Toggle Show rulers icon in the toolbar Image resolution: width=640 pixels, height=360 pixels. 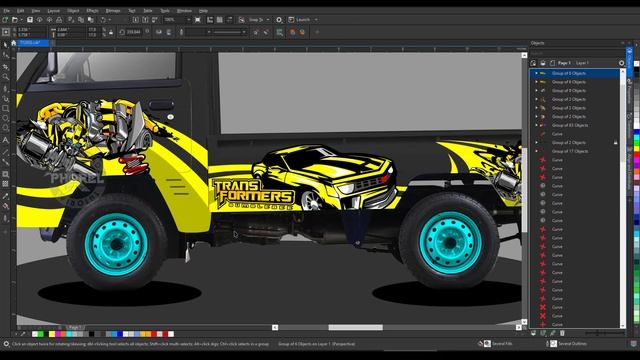210,20
